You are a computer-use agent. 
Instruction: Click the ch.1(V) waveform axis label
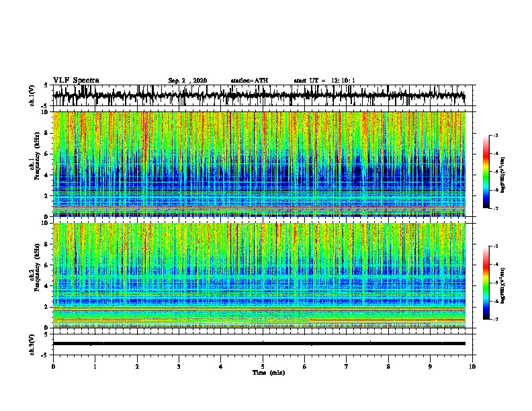click(x=32, y=95)
